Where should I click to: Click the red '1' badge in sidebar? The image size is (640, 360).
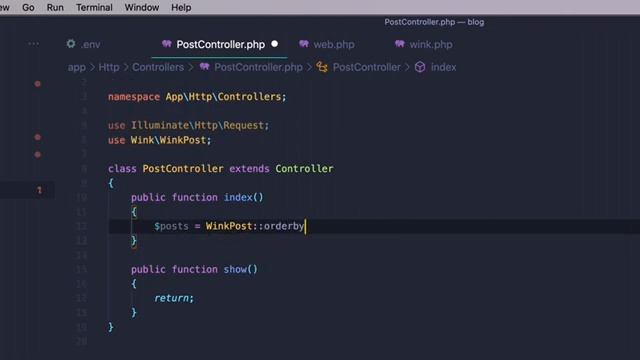tap(39, 190)
